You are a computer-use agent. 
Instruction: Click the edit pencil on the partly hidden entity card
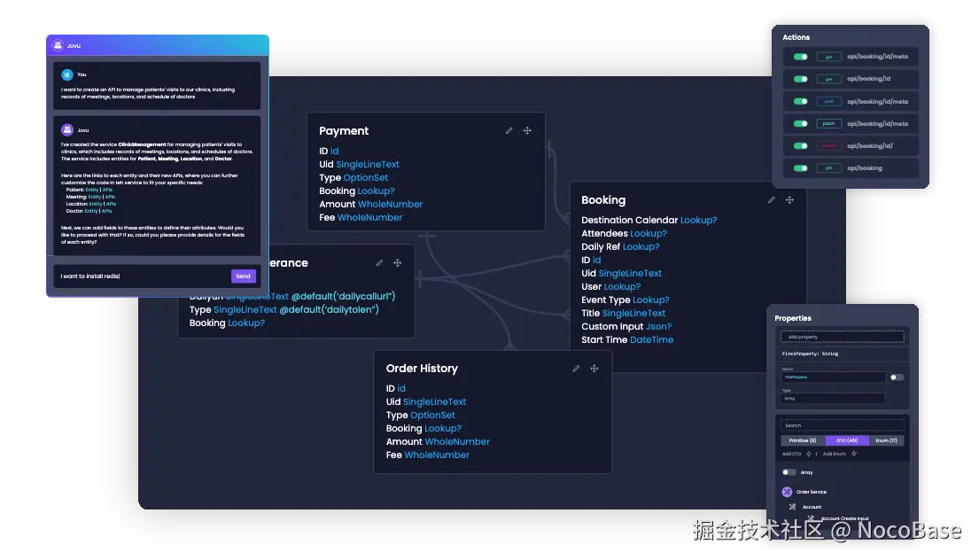pos(379,263)
